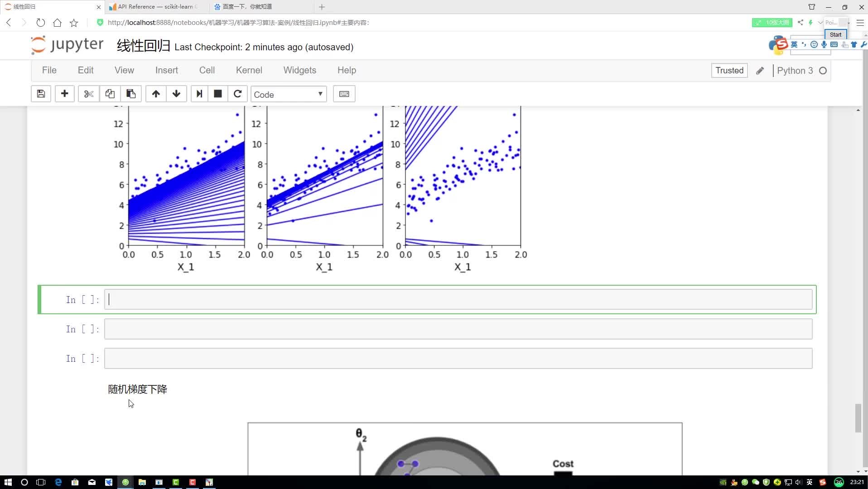Open the Widgets menu
The image size is (868, 489).
pos(299,70)
